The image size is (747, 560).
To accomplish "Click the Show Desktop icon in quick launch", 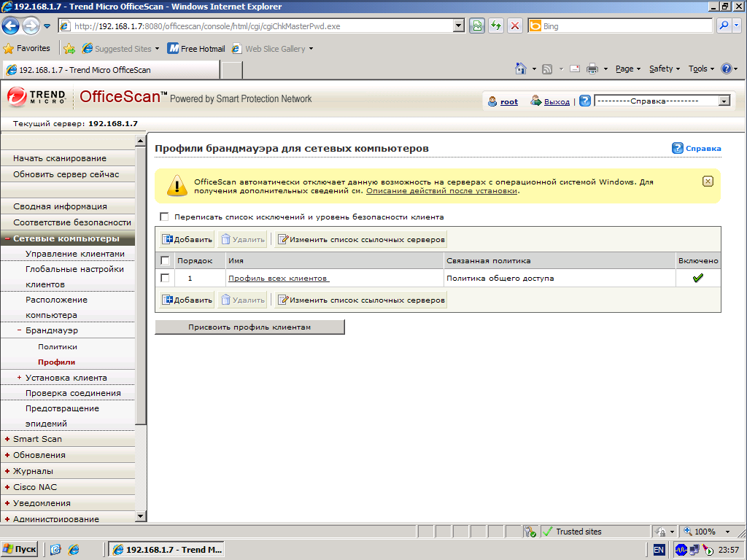I will pos(55,550).
